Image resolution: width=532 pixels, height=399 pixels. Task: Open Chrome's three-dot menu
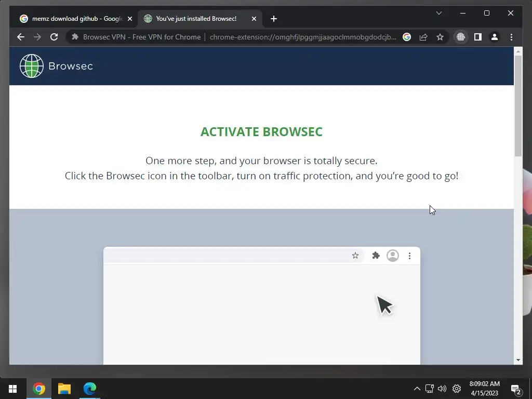pos(511,37)
